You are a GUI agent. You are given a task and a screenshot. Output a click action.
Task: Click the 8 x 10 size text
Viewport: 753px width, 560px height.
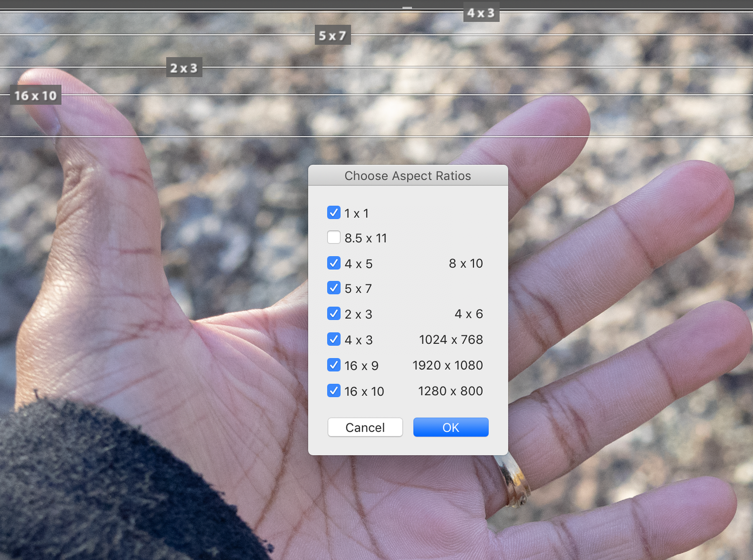[x=466, y=263]
